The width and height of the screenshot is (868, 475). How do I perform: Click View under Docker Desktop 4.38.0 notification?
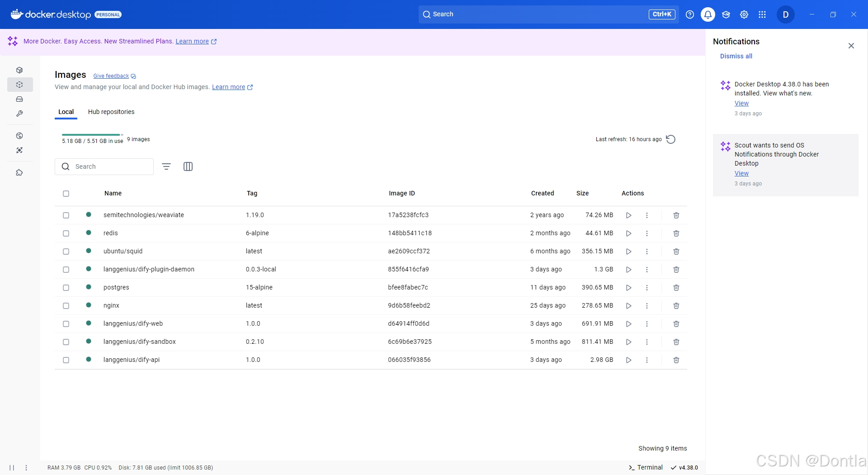coord(741,103)
